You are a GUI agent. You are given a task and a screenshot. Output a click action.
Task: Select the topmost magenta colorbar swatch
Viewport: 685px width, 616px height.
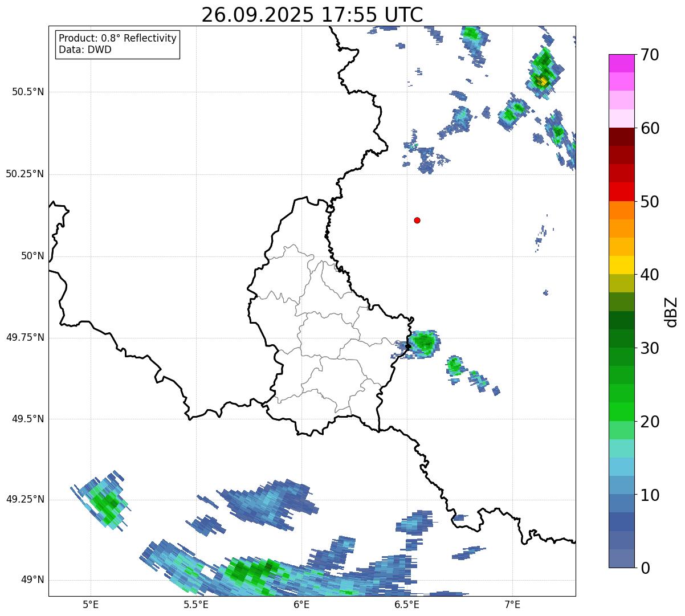tap(621, 63)
